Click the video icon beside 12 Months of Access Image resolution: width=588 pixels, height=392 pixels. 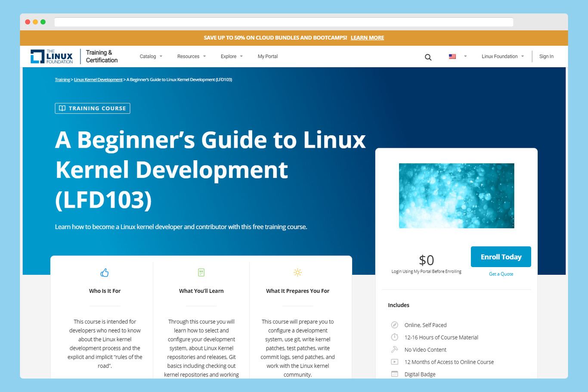pyautogui.click(x=395, y=361)
